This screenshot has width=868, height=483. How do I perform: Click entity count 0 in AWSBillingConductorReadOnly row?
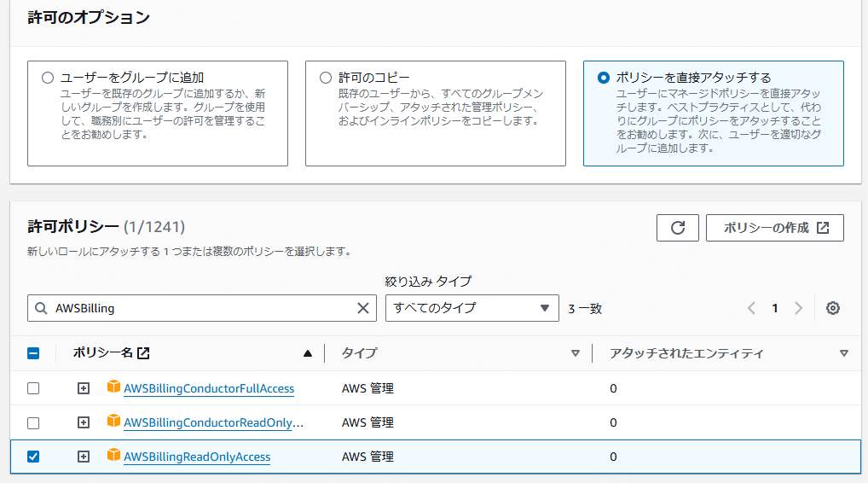[613, 422]
